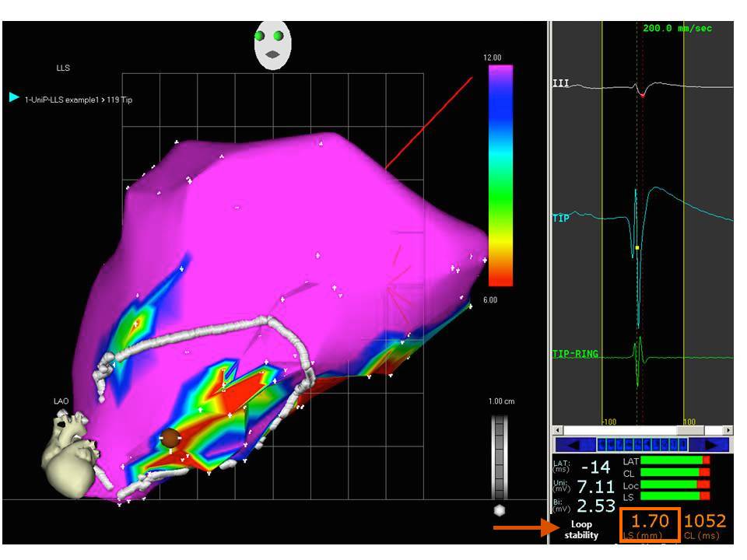747x560 pixels.
Task: Click the cycle length value 1052
Action: 705,521
